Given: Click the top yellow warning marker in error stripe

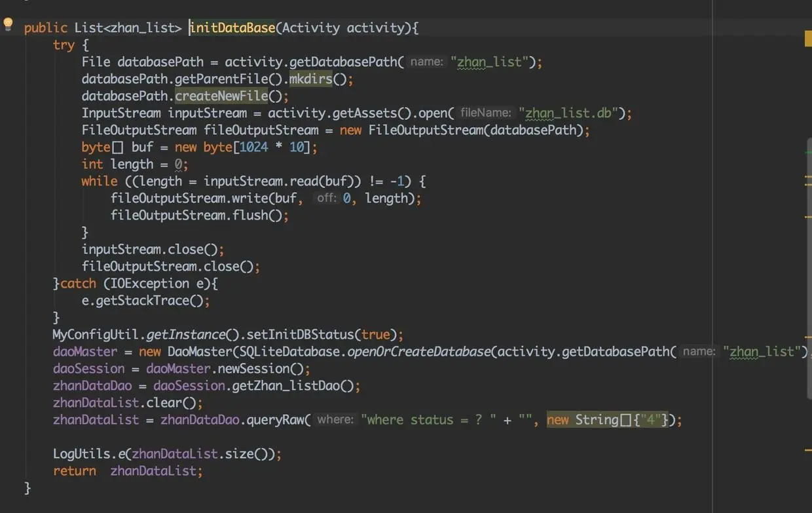Looking at the screenshot, I should [808, 39].
